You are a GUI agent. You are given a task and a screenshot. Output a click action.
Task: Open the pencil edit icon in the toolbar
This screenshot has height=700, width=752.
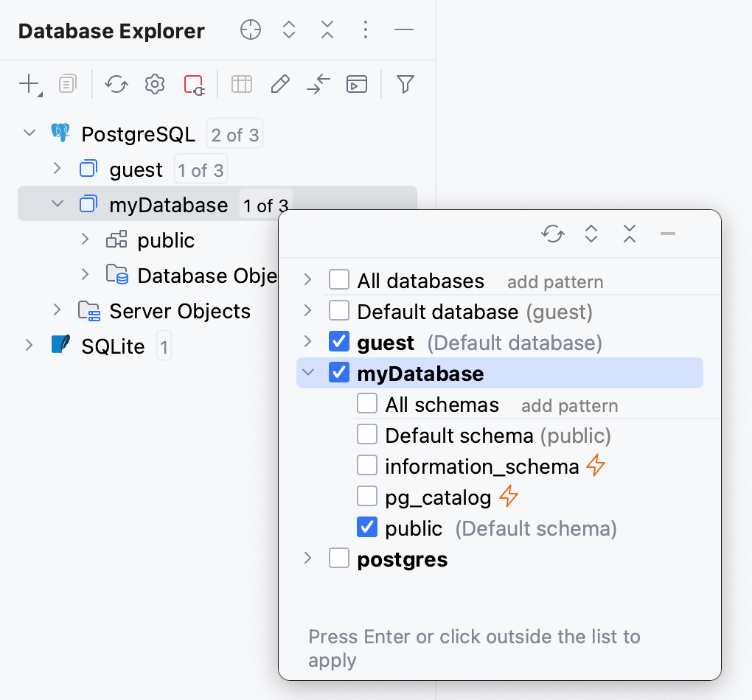[x=279, y=84]
